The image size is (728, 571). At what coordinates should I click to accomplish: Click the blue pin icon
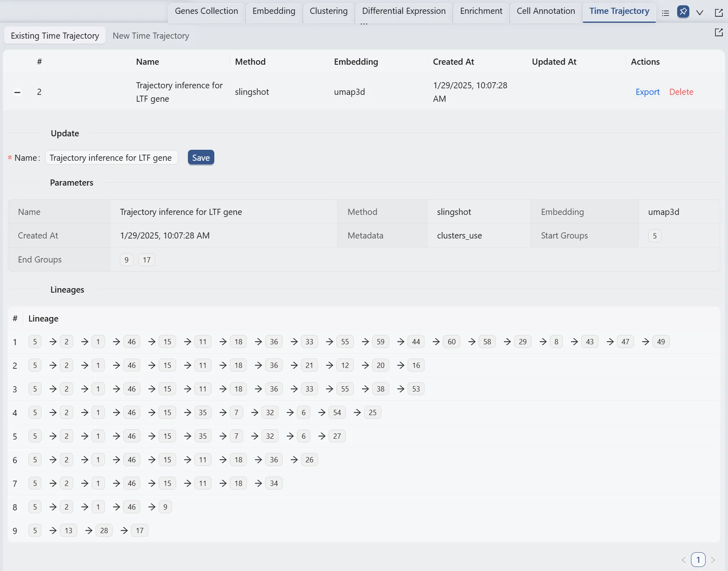[683, 12]
